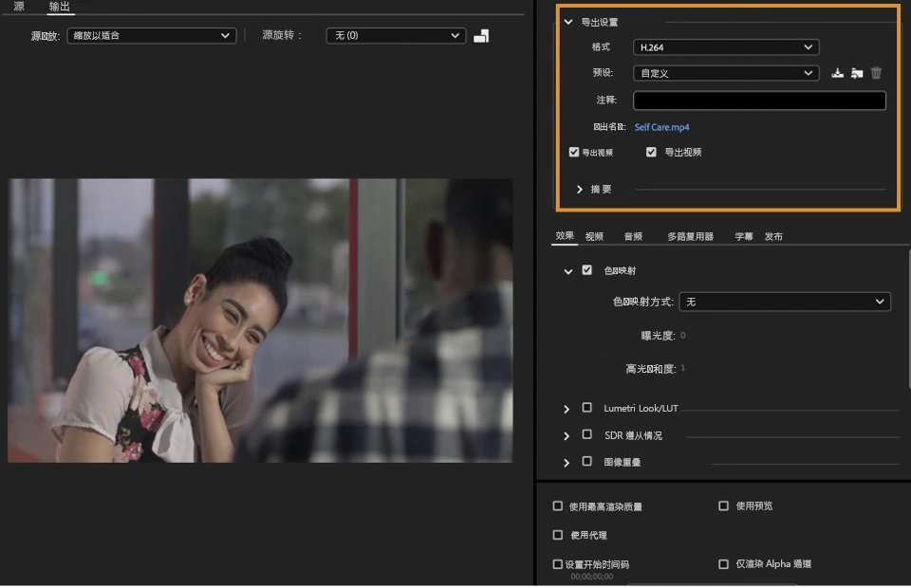Click the delete preset trash icon
The height and width of the screenshot is (588, 911).
876,73
